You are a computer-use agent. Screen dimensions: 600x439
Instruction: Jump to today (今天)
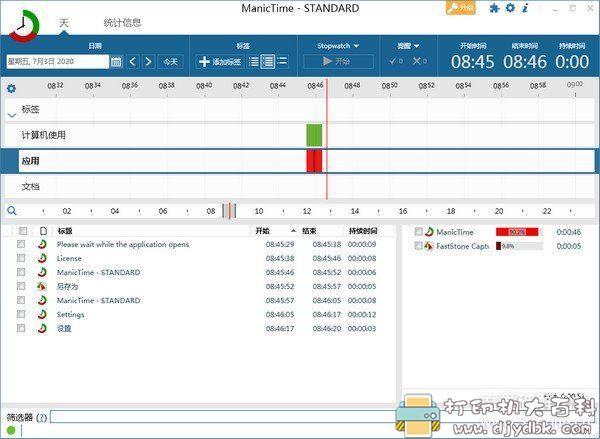(170, 62)
